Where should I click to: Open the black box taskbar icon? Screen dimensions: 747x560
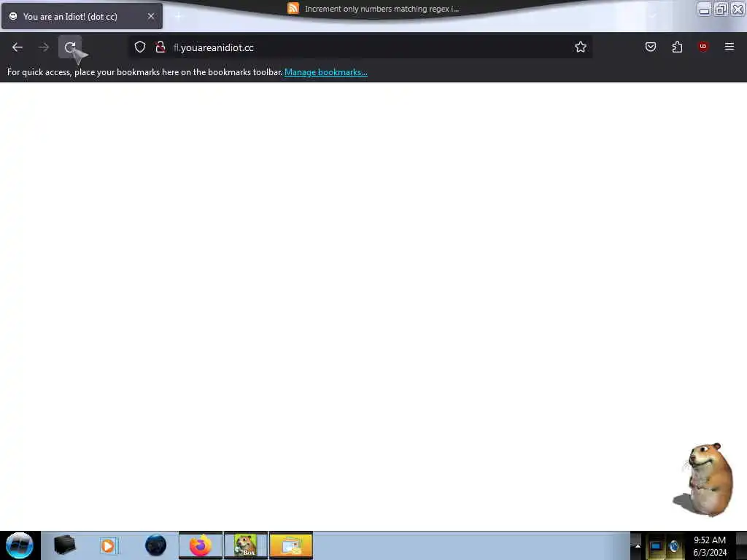pos(65,545)
